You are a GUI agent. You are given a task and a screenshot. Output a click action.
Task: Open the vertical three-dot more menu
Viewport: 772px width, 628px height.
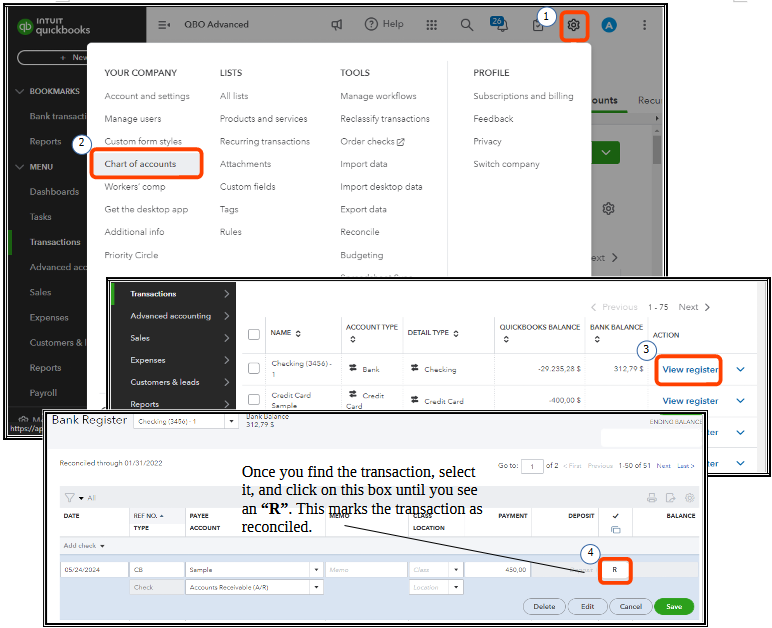(644, 25)
